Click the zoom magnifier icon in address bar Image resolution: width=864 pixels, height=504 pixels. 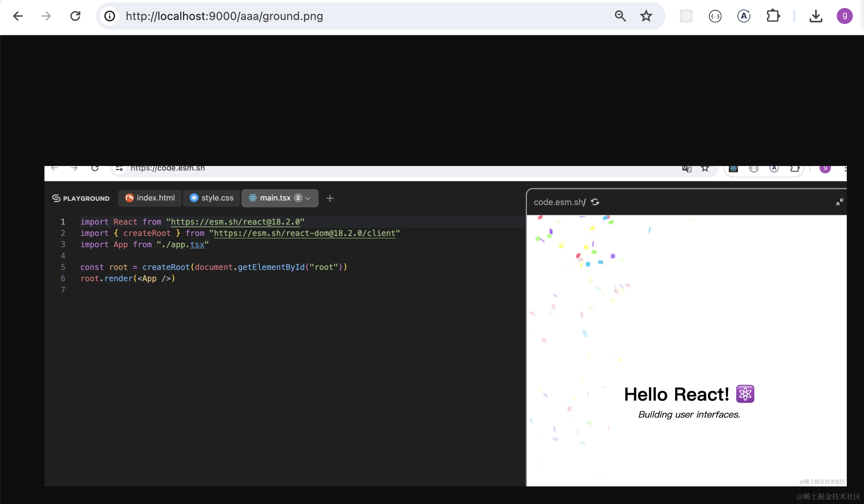[x=620, y=16]
